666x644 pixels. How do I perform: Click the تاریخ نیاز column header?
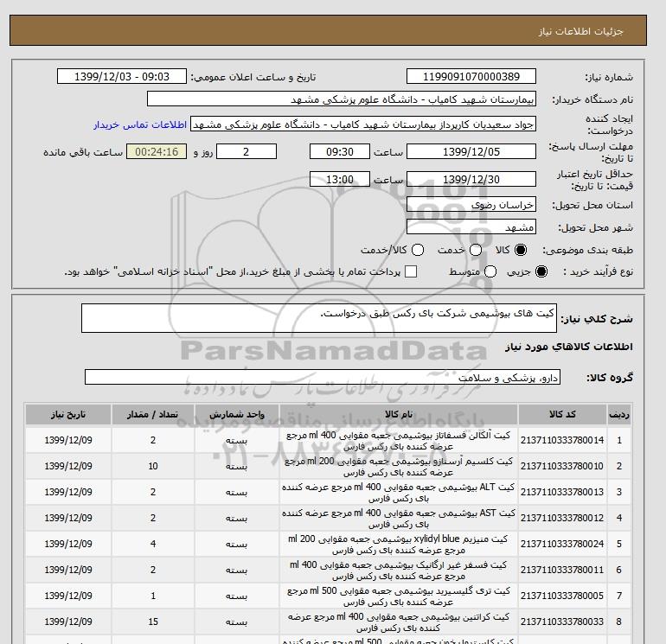coord(68,414)
